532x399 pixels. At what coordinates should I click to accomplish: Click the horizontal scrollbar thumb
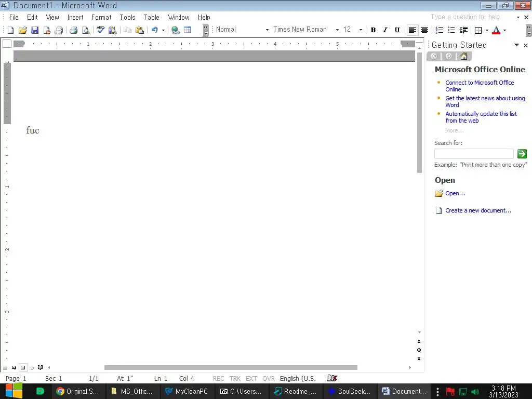(231, 367)
